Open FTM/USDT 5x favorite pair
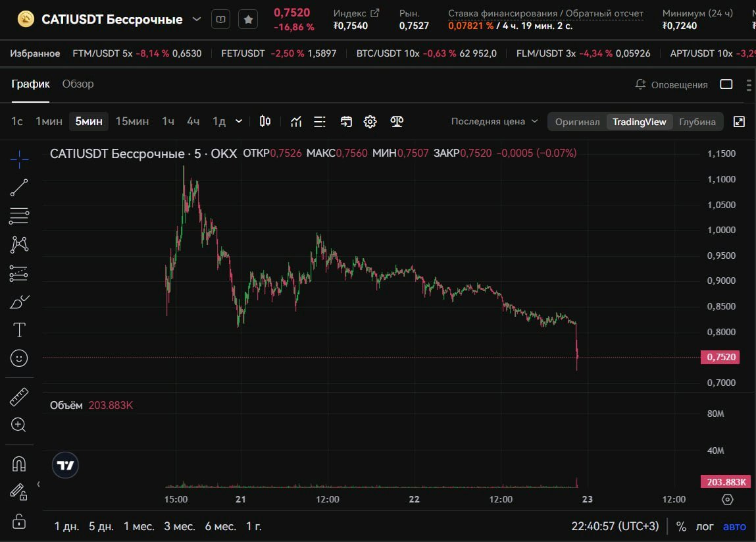This screenshot has width=756, height=542. tap(137, 53)
